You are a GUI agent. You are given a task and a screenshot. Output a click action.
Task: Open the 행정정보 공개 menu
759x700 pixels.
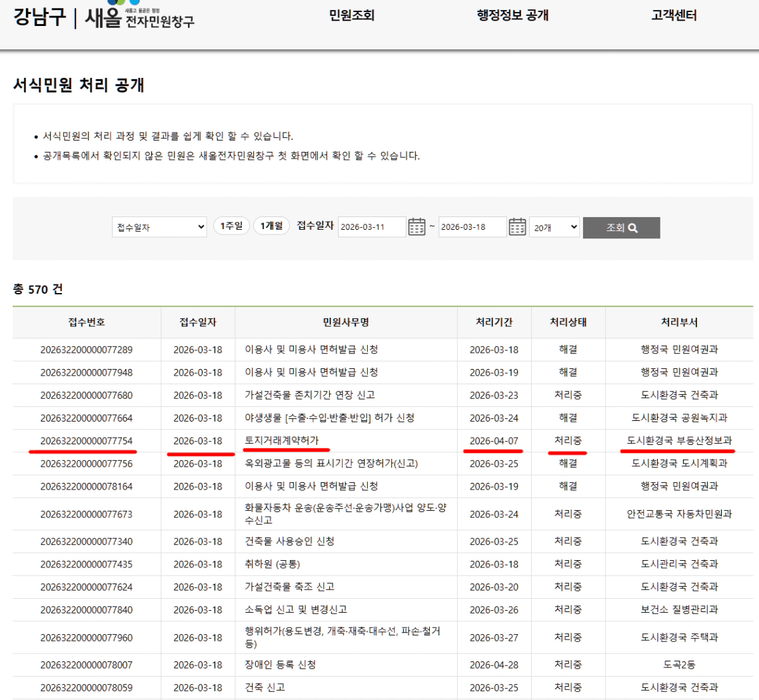[513, 16]
